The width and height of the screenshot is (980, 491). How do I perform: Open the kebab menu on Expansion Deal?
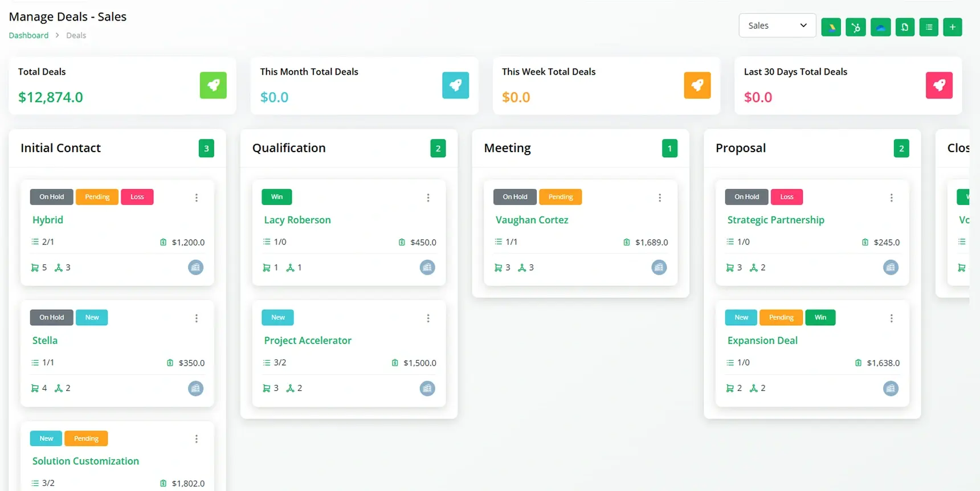pos(891,318)
